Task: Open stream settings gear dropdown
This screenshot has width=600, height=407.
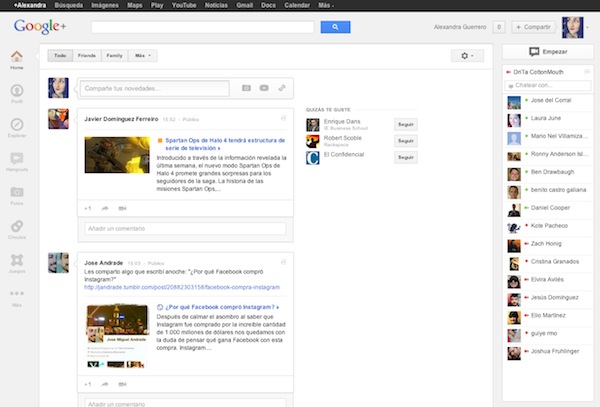Action: [467, 56]
